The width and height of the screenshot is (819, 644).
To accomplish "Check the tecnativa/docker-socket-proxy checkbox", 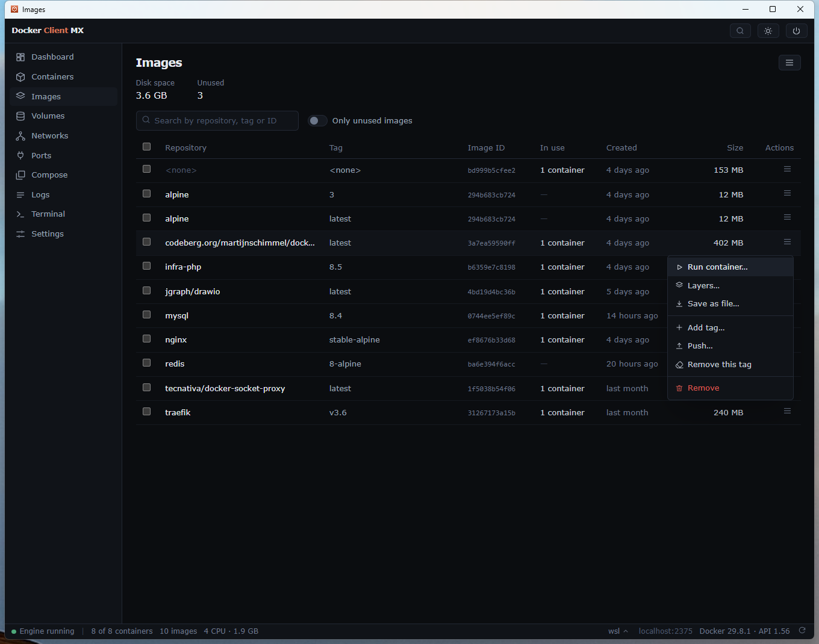I will pos(146,388).
